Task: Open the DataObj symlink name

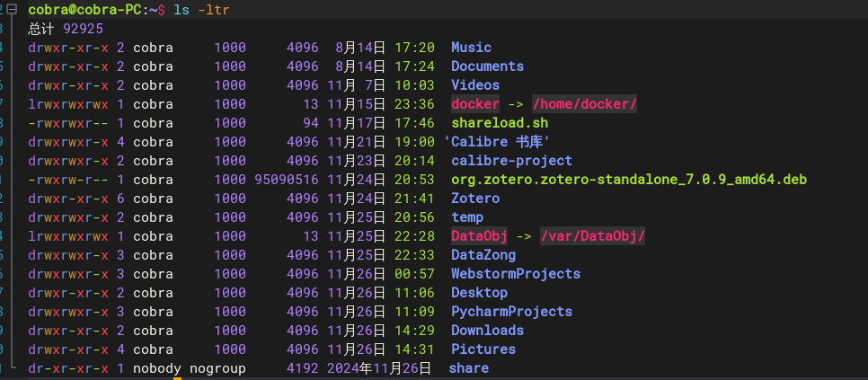Action: (480, 236)
